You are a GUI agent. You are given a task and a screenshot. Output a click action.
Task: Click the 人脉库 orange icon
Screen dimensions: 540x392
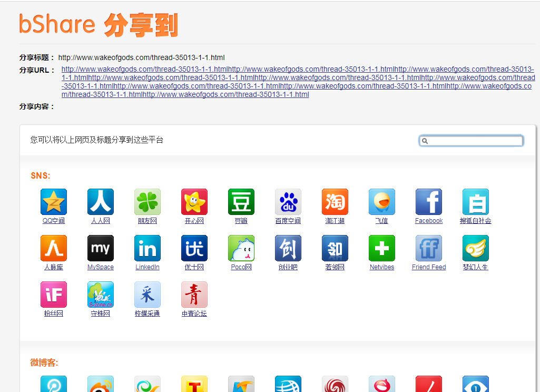click(x=54, y=248)
